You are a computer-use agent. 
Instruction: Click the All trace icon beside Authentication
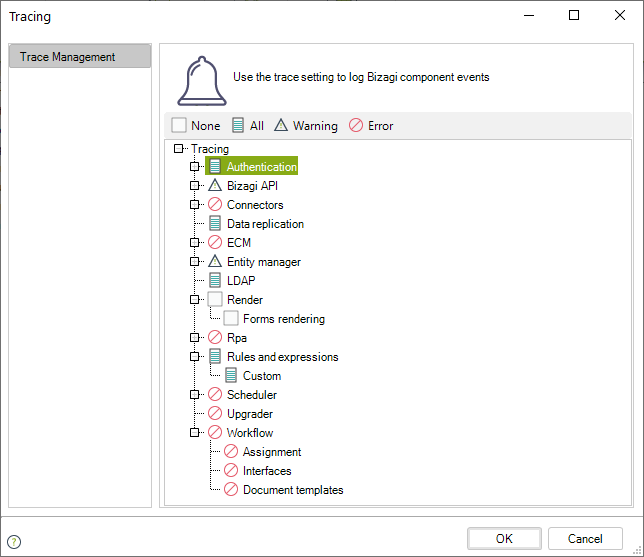pos(215,166)
